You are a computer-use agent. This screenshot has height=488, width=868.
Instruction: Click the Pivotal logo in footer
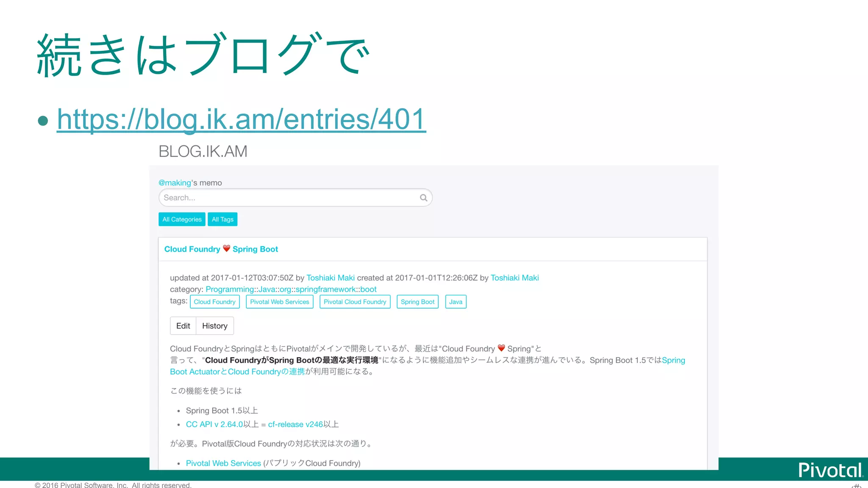(831, 470)
